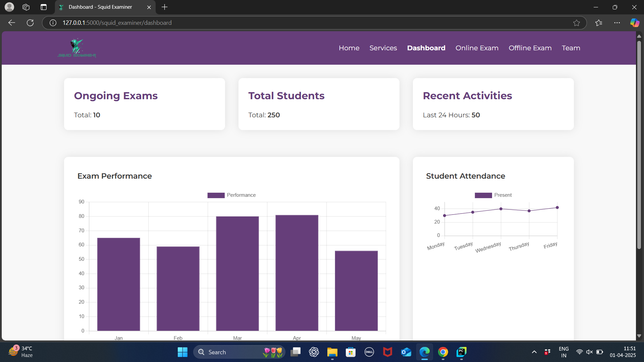The height and width of the screenshot is (362, 644).
Task: Click the weather widget showing 34°C Haze
Action: pos(21,352)
